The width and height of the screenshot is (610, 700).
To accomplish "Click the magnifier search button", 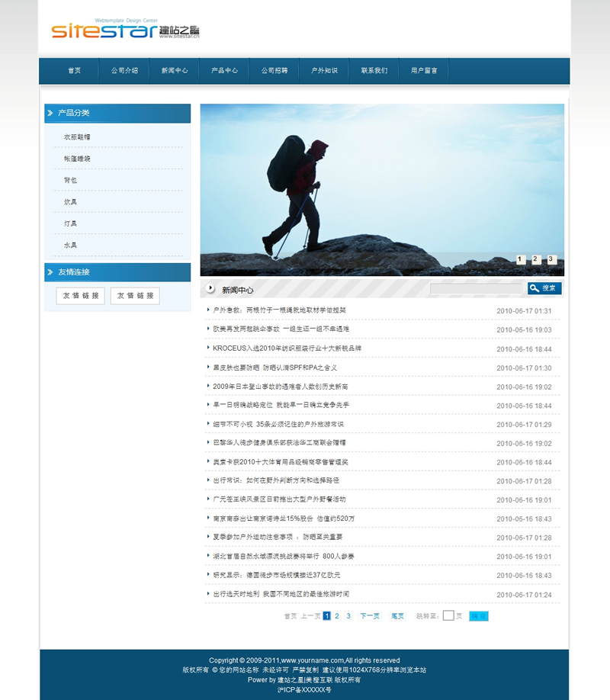I will (x=544, y=288).
